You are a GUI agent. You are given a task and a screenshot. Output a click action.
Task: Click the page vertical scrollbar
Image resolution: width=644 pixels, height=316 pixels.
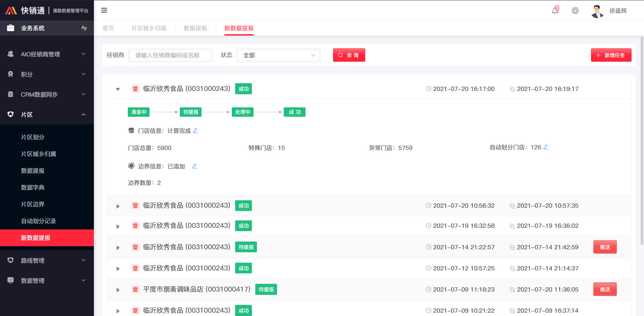(642, 141)
